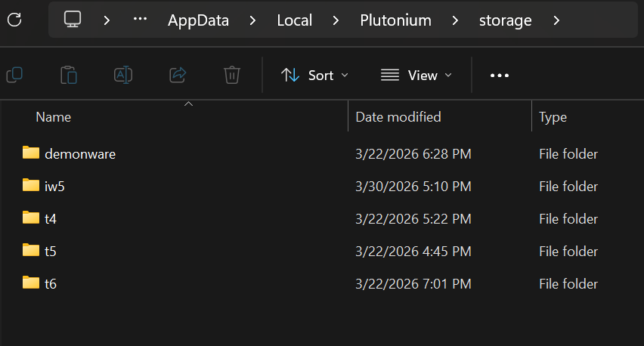Click the Share toolbar icon
The width and height of the screenshot is (644, 346).
(178, 75)
